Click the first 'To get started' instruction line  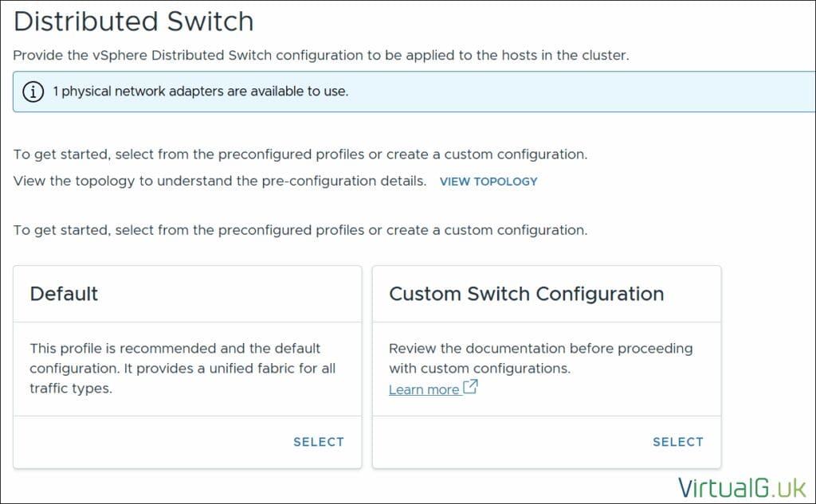pos(300,154)
